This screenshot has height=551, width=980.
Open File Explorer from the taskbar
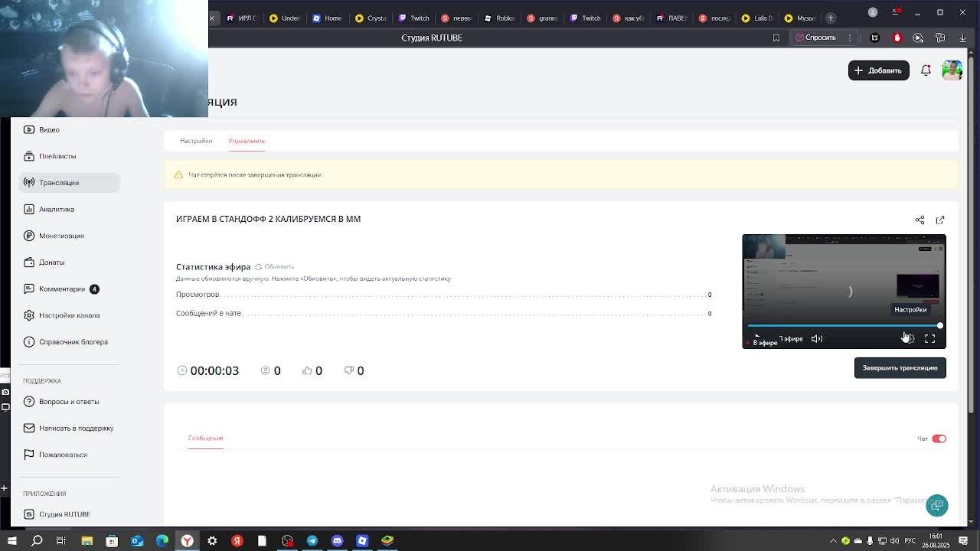click(87, 541)
